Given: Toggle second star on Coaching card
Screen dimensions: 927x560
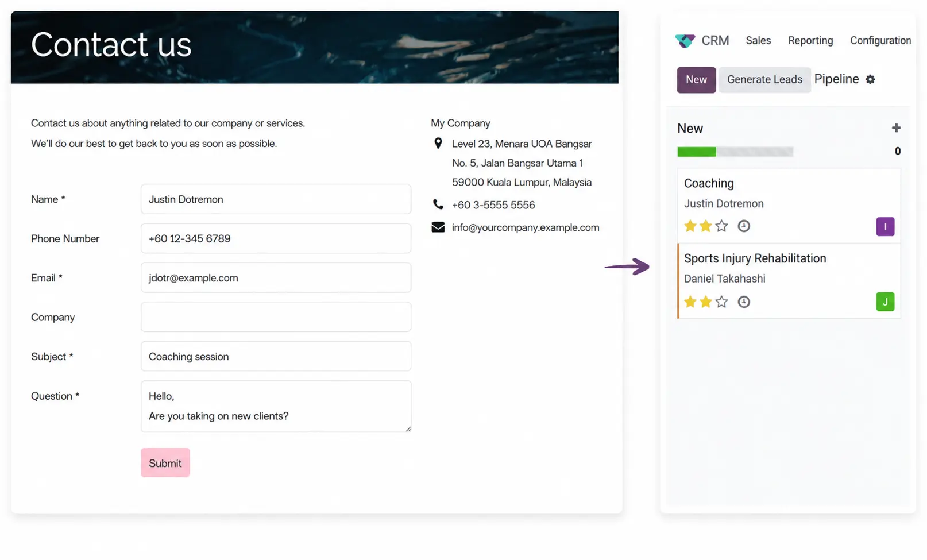Looking at the screenshot, I should (x=706, y=226).
